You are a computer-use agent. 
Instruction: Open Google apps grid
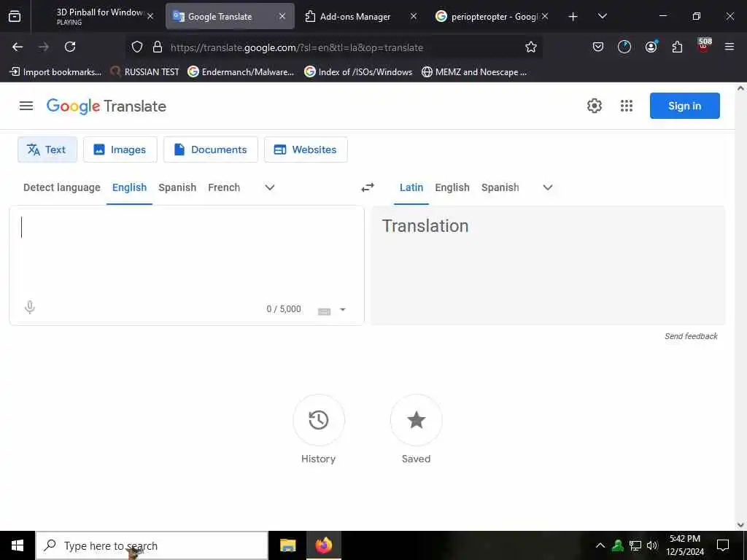pyautogui.click(x=627, y=106)
